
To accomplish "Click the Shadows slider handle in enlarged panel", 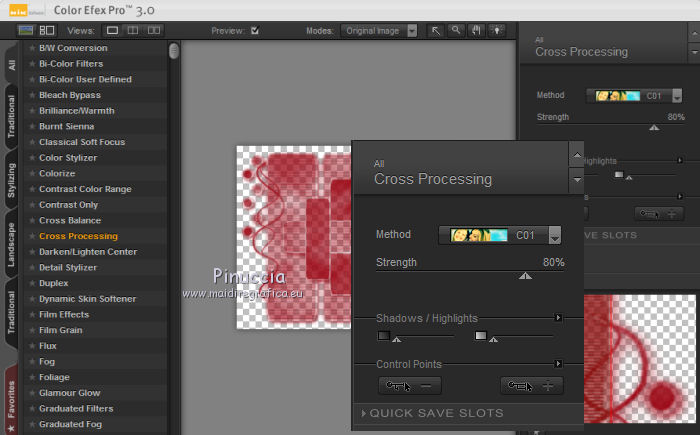I will (396, 340).
